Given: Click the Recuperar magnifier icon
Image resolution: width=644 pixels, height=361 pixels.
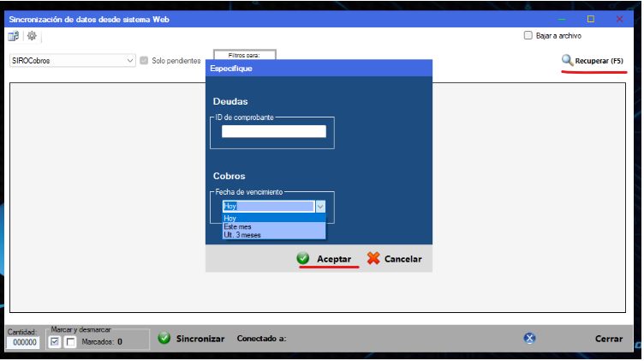Looking at the screenshot, I should [567, 60].
